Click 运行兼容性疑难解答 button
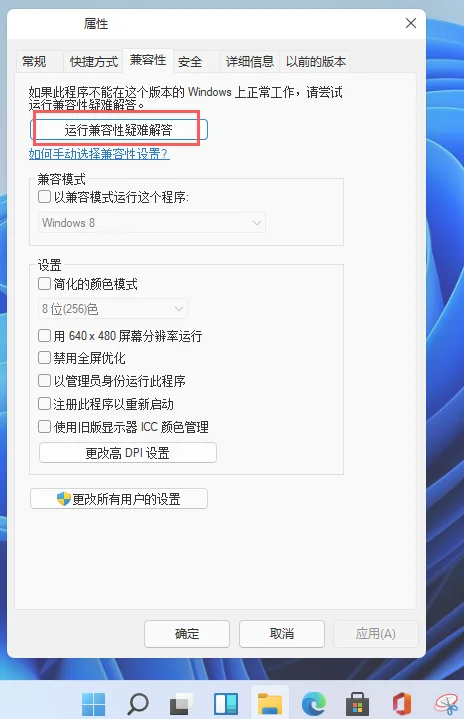464x719 pixels. tap(119, 130)
